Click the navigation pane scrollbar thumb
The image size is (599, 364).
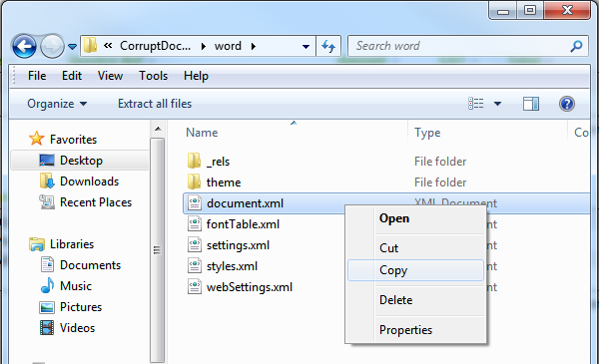157,250
